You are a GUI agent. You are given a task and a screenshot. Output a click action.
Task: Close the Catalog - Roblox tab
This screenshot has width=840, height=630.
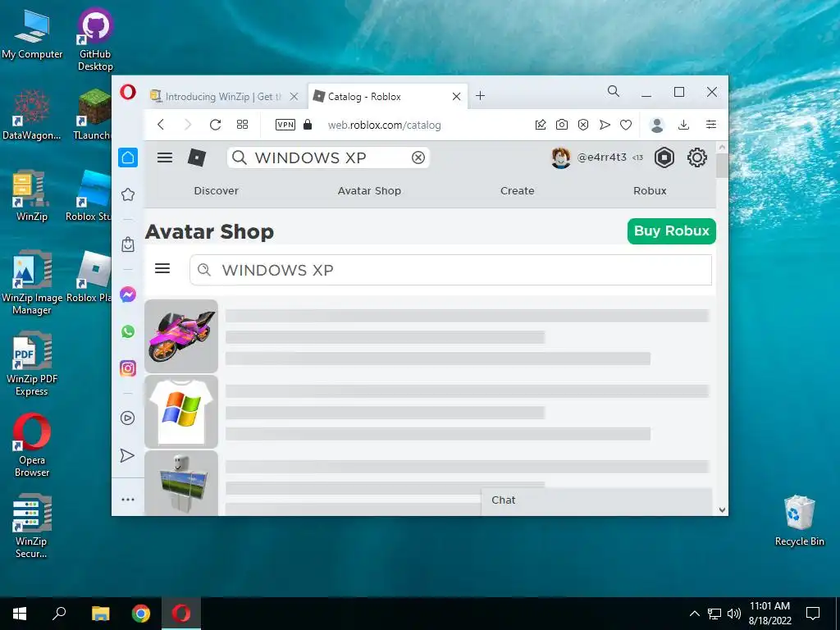pyautogui.click(x=456, y=97)
